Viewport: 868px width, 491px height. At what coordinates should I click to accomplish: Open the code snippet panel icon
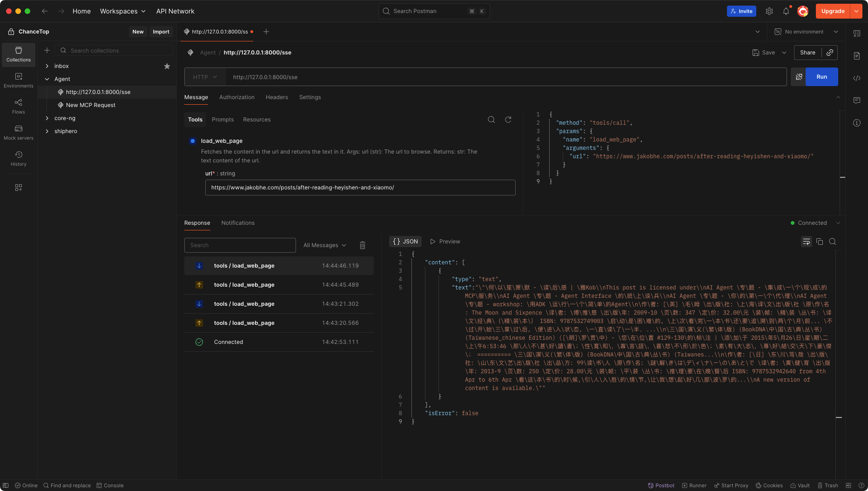point(857,78)
